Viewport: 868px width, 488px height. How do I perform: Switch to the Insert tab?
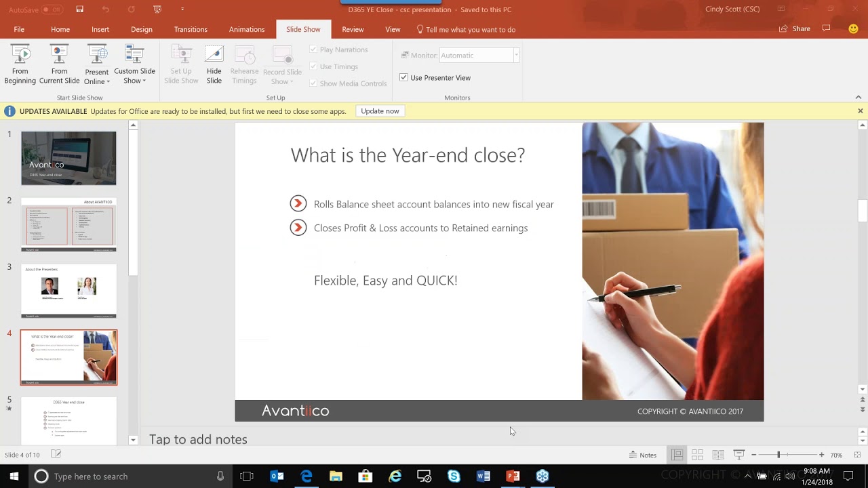tap(100, 29)
